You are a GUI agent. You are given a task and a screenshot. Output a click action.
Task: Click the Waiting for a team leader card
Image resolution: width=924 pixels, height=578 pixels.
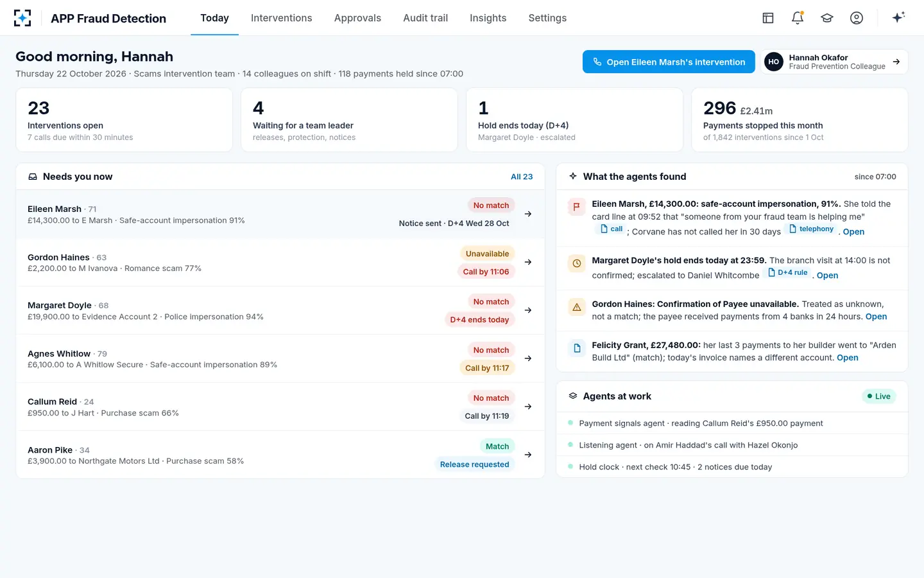coord(349,120)
